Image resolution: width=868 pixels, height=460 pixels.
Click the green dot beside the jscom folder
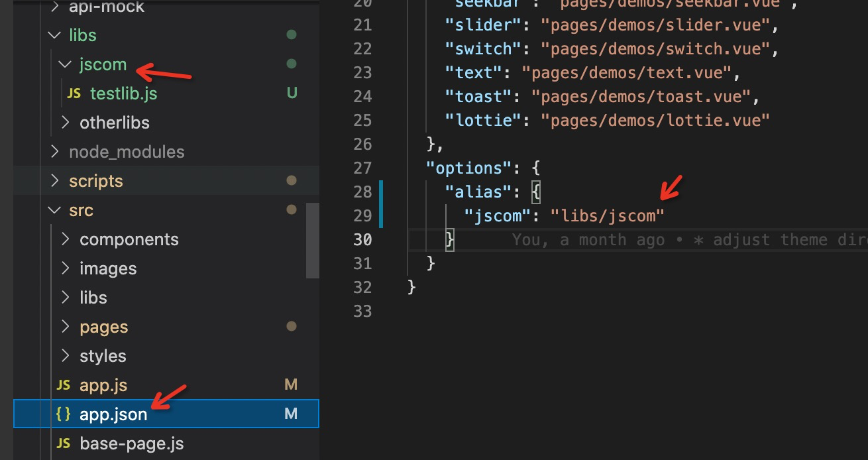point(291,64)
